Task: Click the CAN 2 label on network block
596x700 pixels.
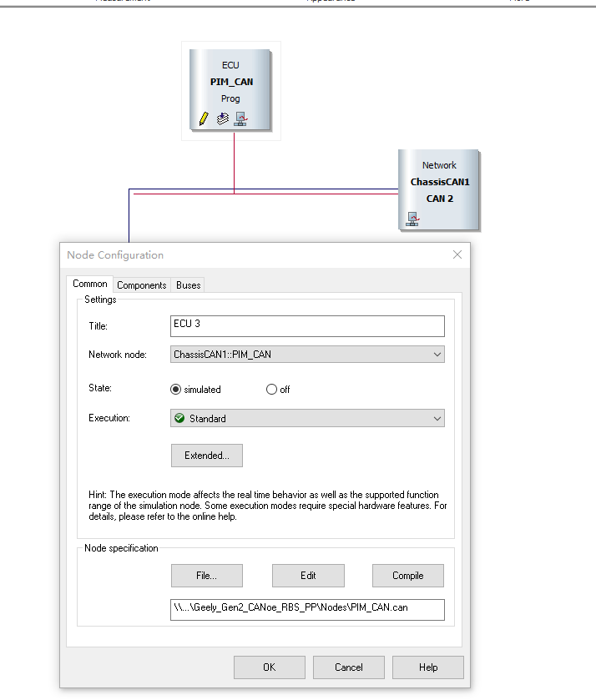Action: 440,199
